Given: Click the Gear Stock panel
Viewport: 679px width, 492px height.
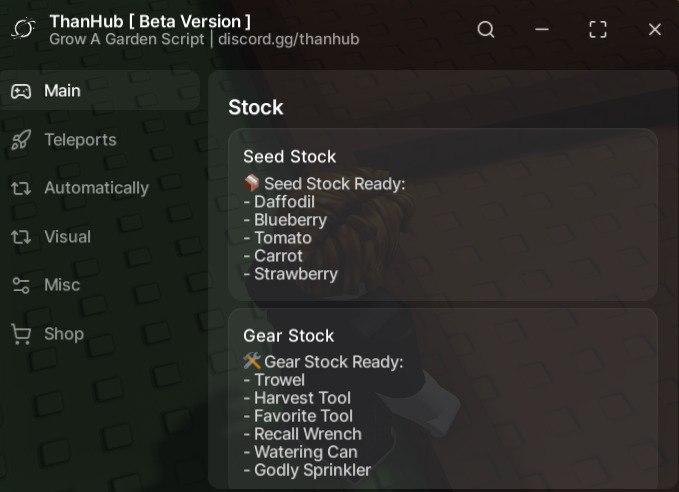Looking at the screenshot, I should (x=443, y=399).
